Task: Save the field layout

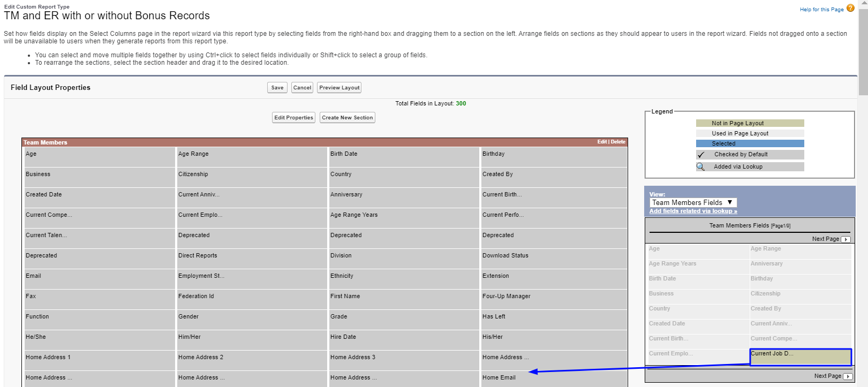Action: 277,88
